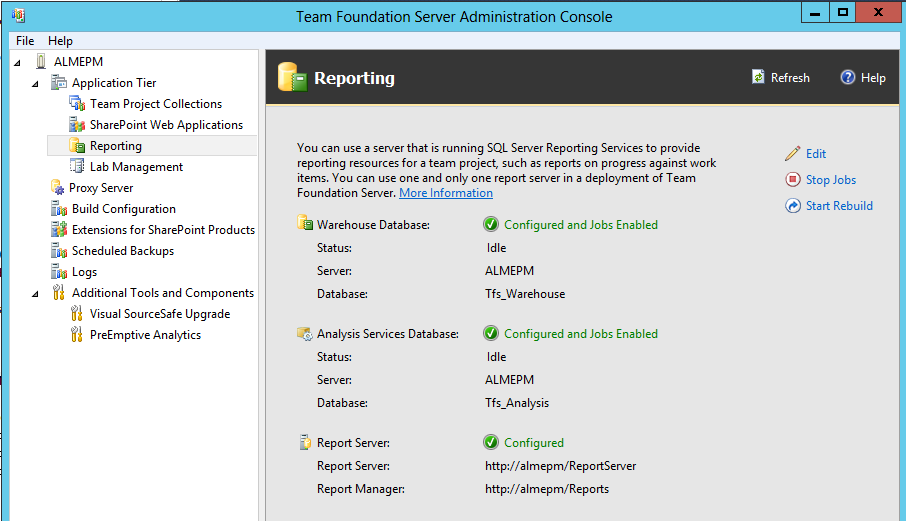Select Proxy Server in tree

[101, 188]
